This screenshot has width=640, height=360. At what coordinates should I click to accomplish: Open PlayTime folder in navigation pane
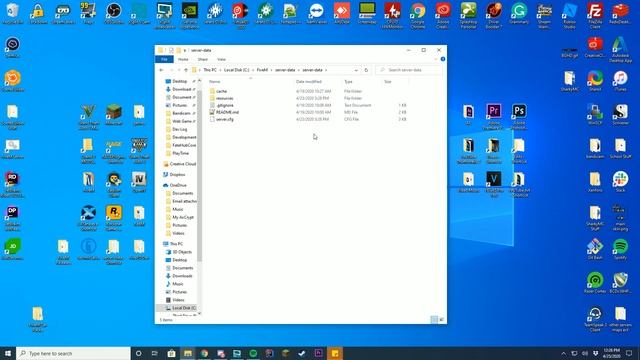(180, 153)
